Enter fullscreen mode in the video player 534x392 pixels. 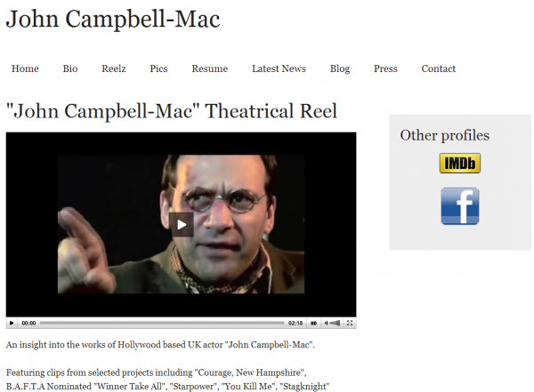point(350,323)
